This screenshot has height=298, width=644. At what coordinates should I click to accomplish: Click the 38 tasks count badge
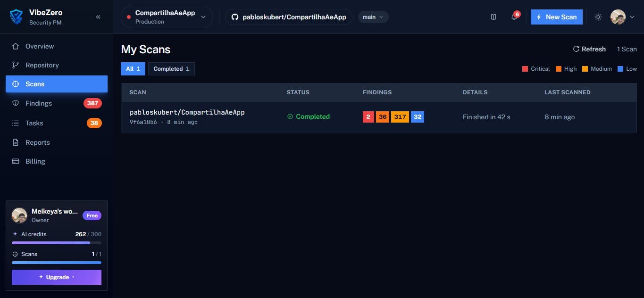click(94, 123)
